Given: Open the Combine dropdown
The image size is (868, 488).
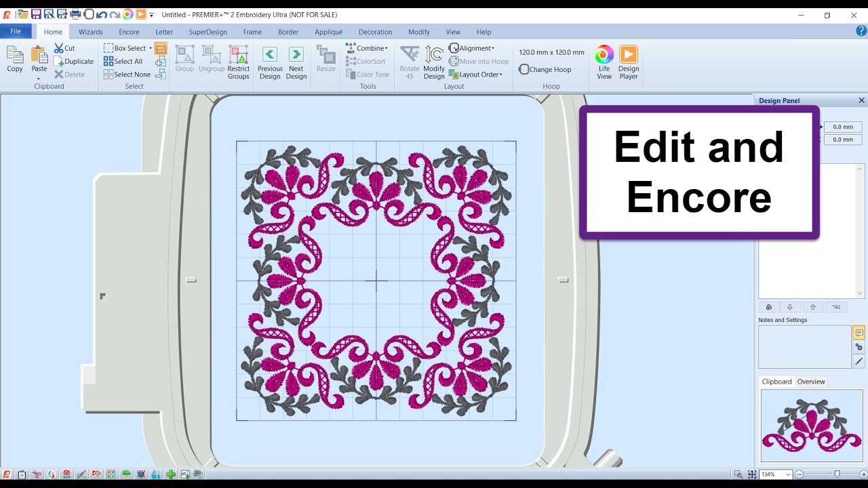Looking at the screenshot, I should [367, 48].
